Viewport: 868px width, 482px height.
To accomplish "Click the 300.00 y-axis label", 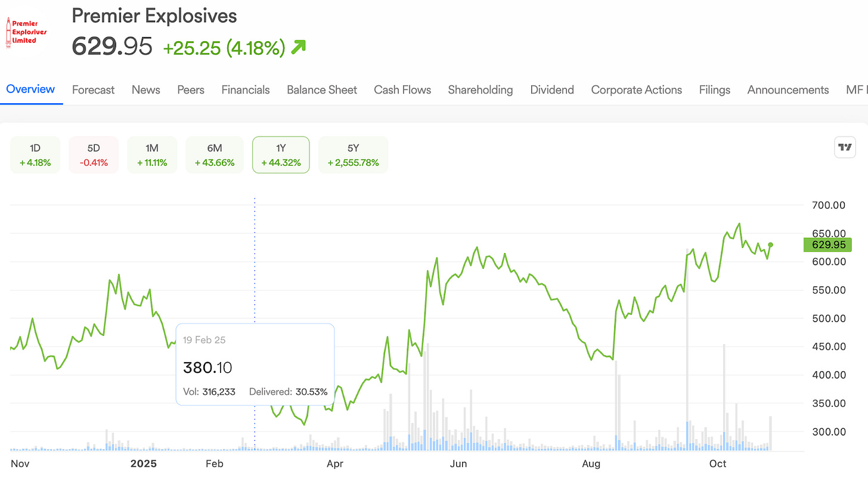I will (829, 432).
